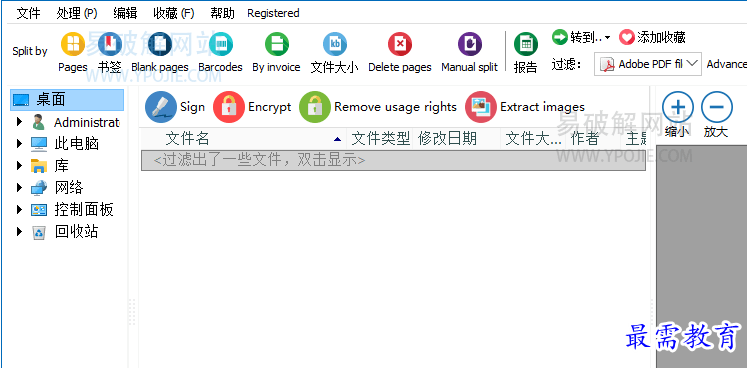This screenshot has width=747, height=368.
Task: Choose split By invoice icon
Action: coord(277,44)
